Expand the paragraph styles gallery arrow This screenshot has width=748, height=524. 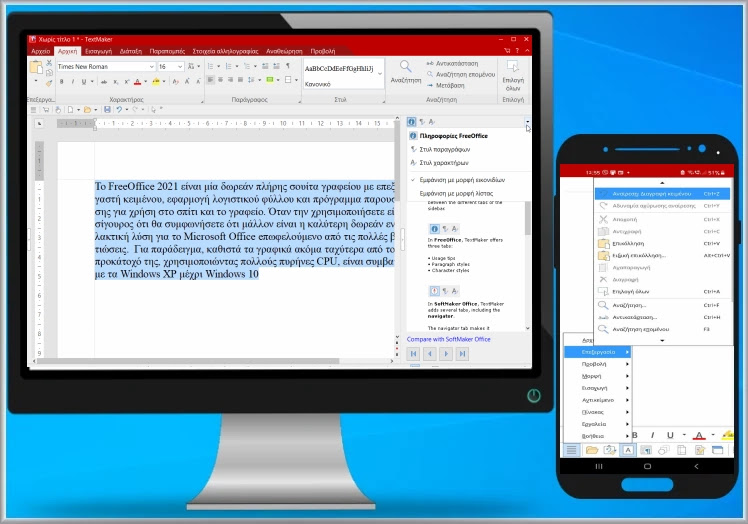(380, 73)
